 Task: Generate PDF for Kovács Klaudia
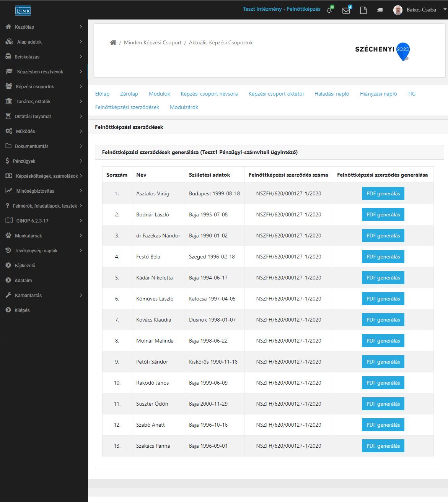tap(383, 320)
